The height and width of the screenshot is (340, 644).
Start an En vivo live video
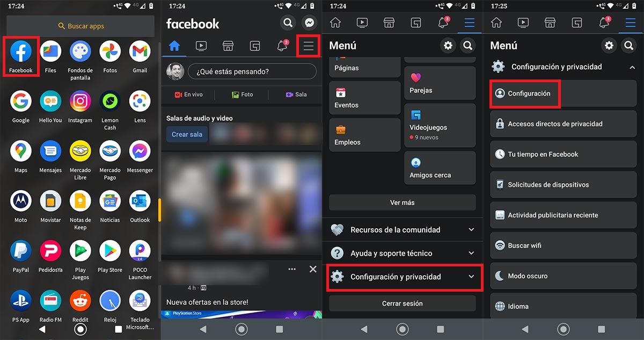pos(188,95)
